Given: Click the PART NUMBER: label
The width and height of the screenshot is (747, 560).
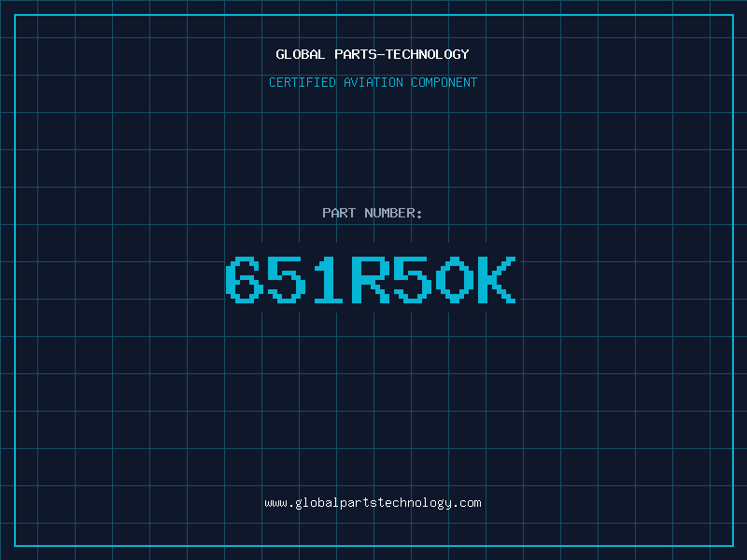Looking at the screenshot, I should pos(373,213).
